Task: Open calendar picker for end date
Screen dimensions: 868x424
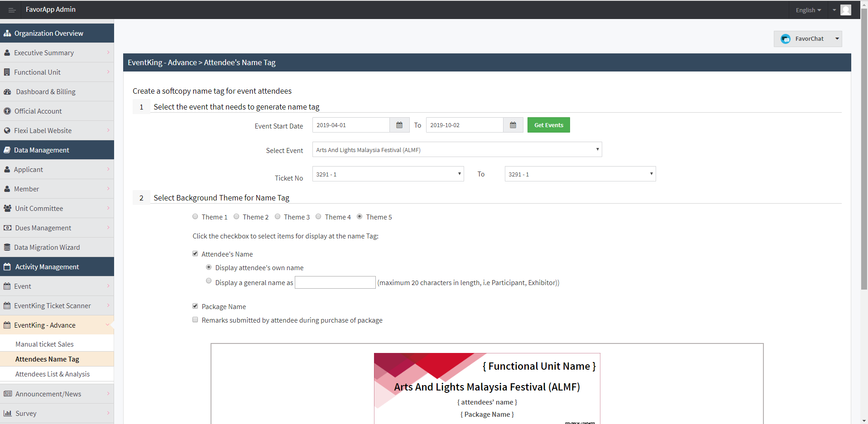Action: [x=513, y=125]
